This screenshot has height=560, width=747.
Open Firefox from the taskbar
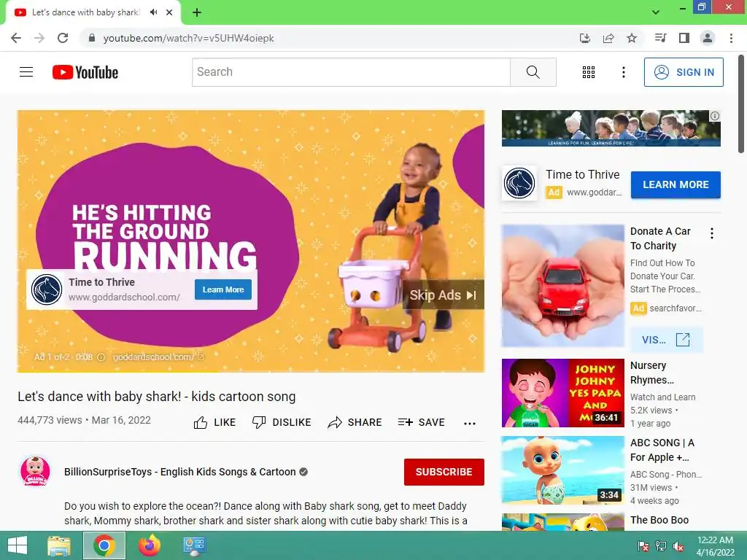click(x=150, y=545)
